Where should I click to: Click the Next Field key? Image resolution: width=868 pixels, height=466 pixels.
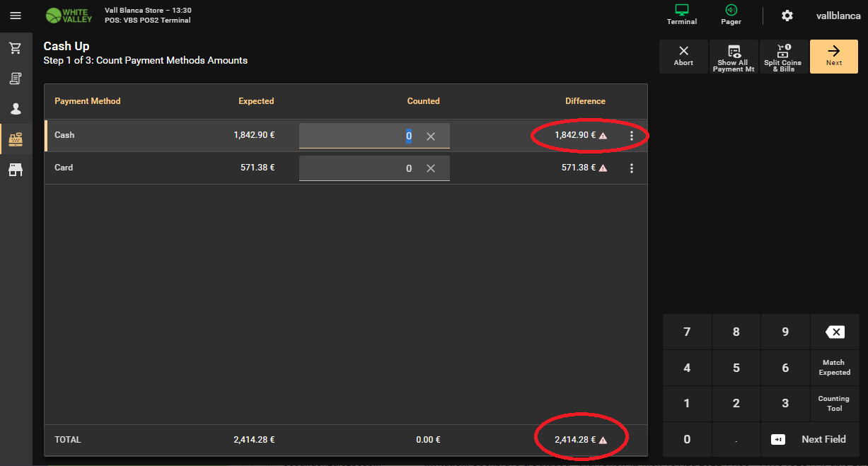pyautogui.click(x=810, y=439)
